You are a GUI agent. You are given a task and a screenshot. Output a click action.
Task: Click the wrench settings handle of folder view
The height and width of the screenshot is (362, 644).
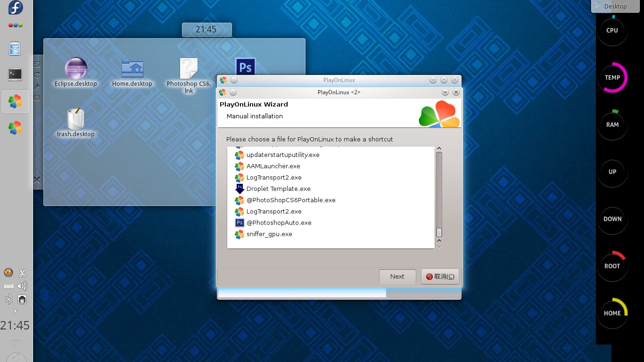(37, 87)
